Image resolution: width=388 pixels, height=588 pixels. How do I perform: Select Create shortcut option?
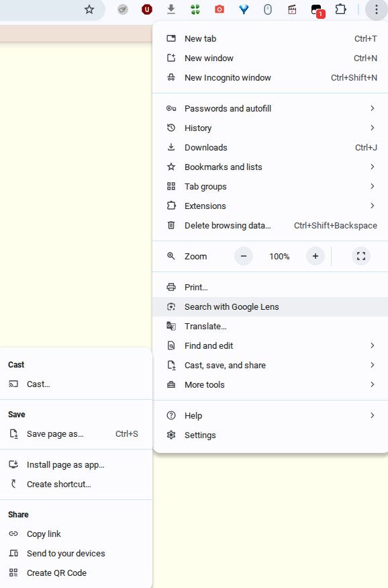(76, 484)
